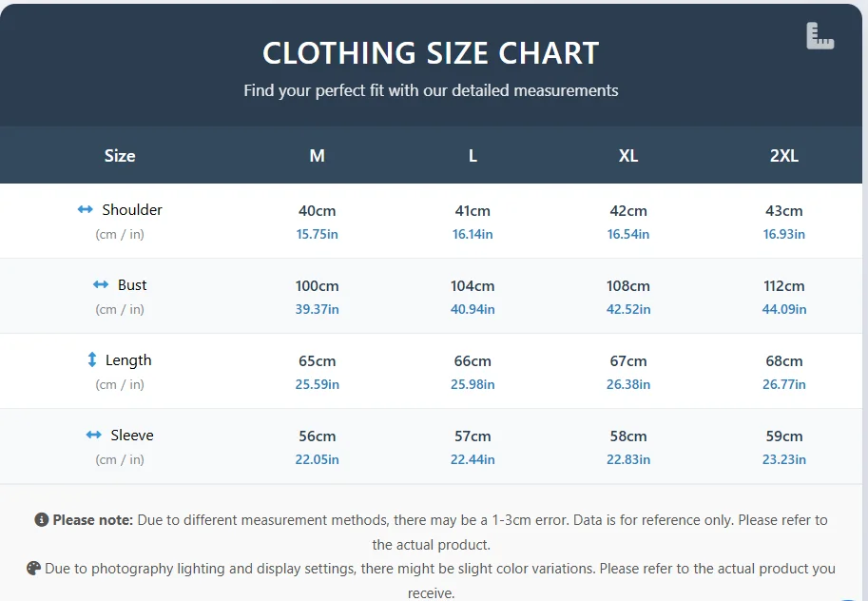Click the 58cm Sleeve value for XL
The image size is (868, 601).
(x=628, y=436)
